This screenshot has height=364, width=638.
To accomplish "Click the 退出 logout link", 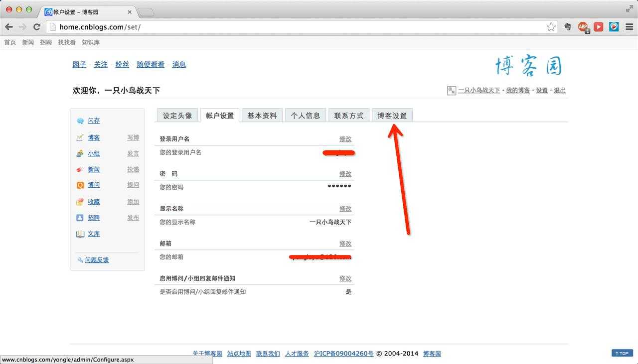I will point(560,91).
